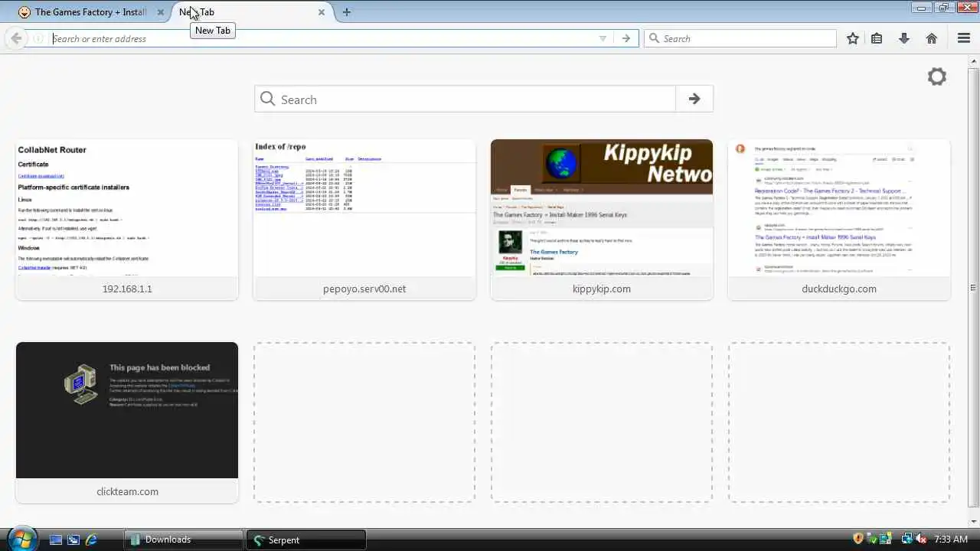
Task: Click the duckduckgo.com label
Action: click(839, 289)
